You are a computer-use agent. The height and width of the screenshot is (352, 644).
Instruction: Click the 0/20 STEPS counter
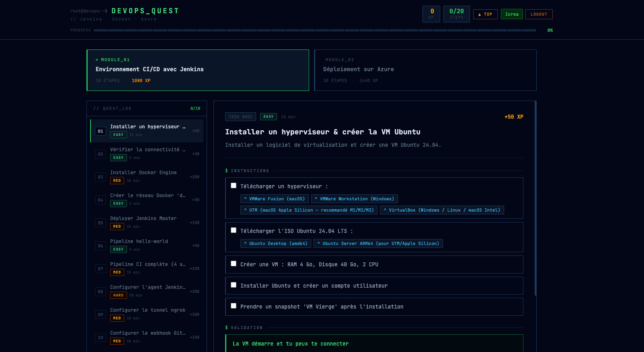[457, 14]
